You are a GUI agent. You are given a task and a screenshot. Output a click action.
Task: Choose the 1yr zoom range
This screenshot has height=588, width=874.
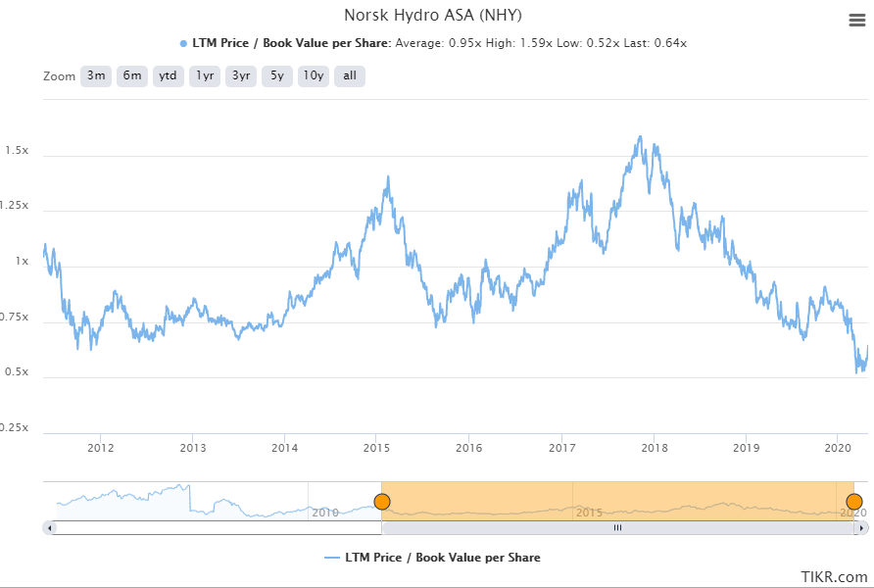[205, 76]
